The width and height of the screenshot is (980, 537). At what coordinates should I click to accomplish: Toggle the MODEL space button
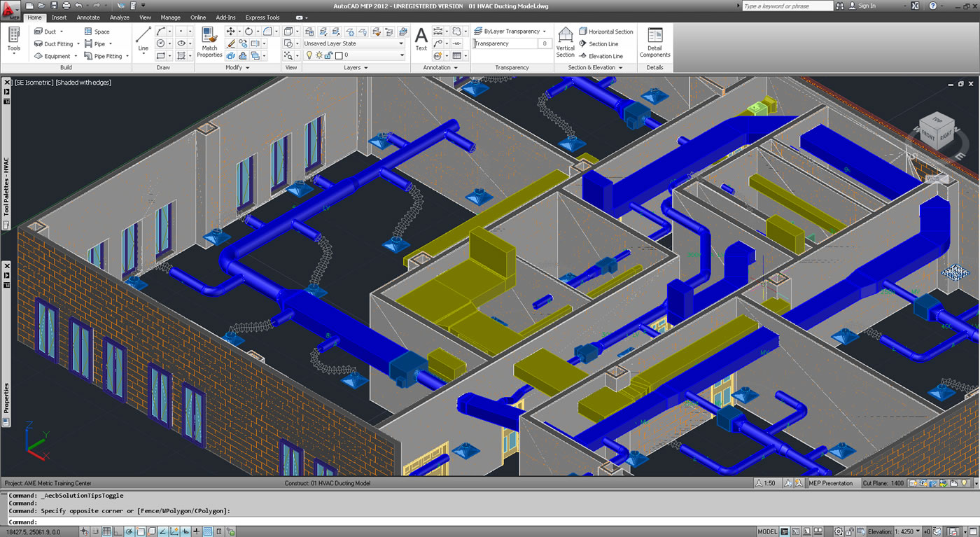tap(768, 531)
